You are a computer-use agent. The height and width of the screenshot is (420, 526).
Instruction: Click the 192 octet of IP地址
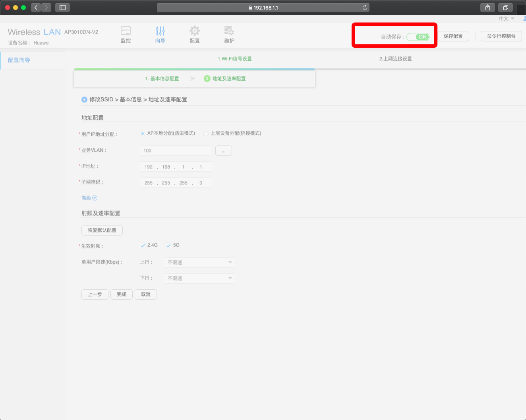(x=149, y=167)
